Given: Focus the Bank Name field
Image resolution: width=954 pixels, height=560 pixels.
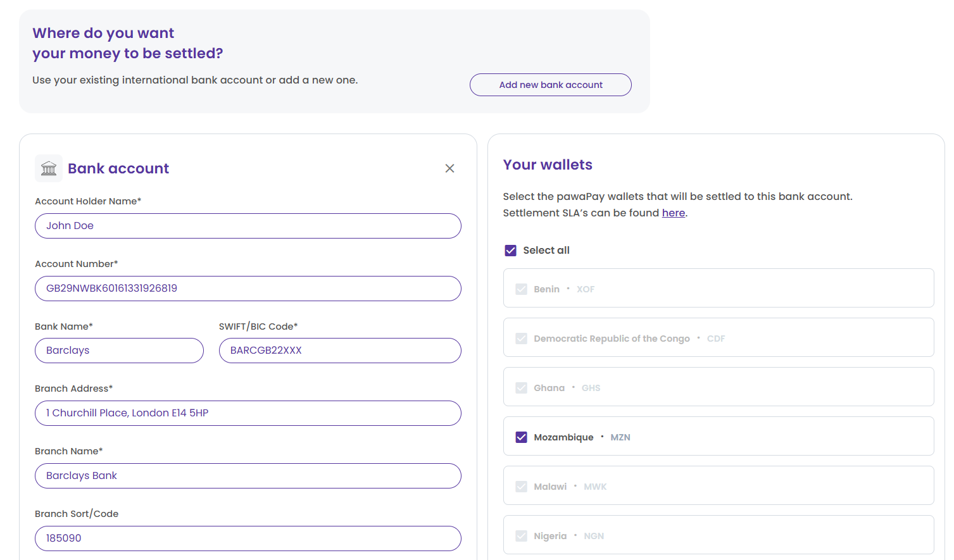Looking at the screenshot, I should (119, 351).
